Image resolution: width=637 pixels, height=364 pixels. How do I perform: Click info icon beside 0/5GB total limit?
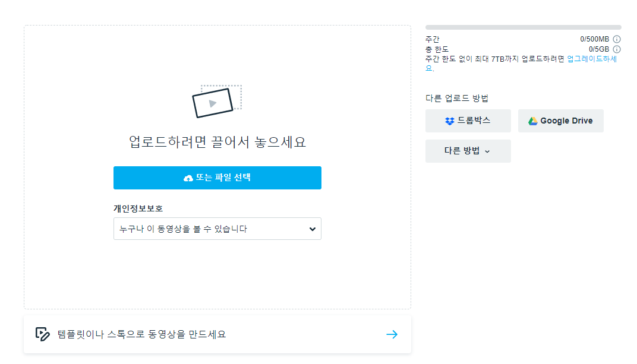click(x=617, y=49)
